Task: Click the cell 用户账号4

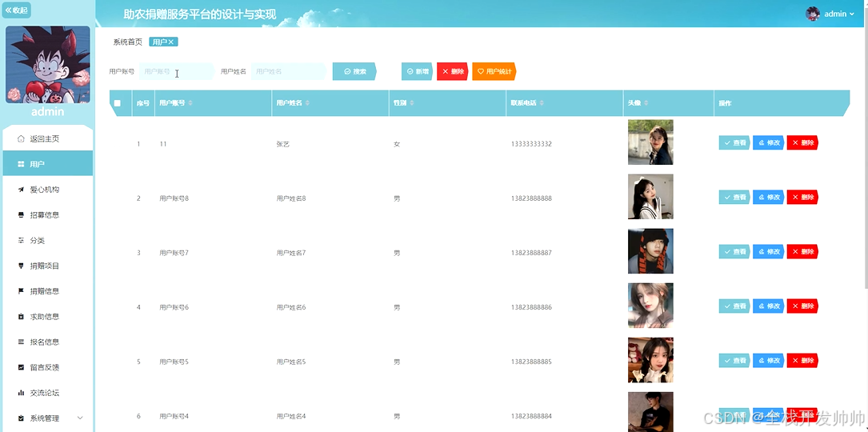Action: click(174, 417)
